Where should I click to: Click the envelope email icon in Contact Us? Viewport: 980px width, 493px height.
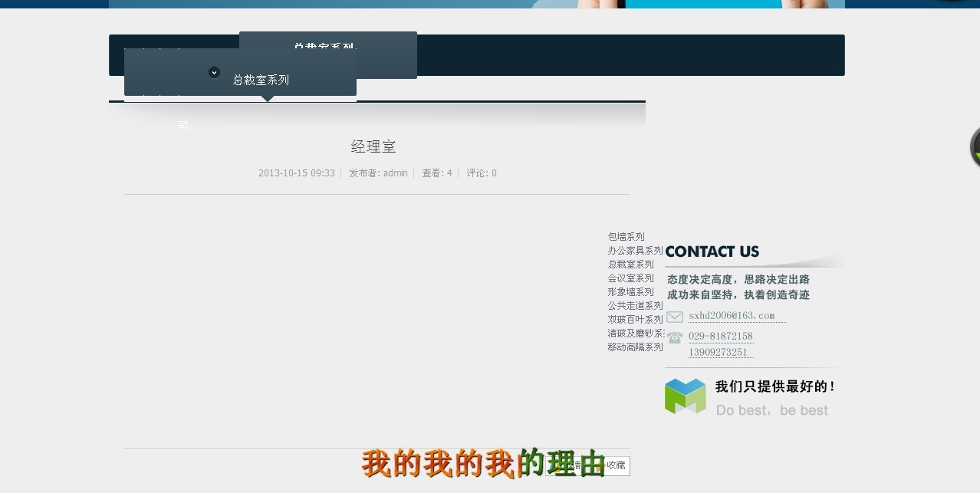coord(675,317)
